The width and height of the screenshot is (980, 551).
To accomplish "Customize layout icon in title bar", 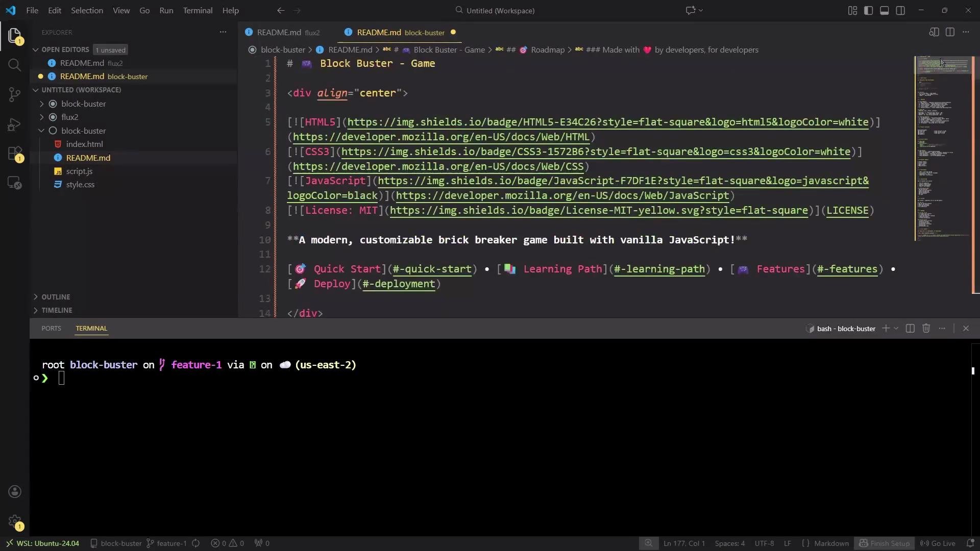I will click(852, 10).
